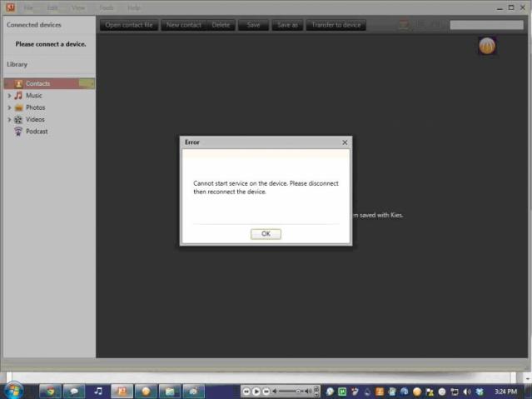Expand the Videos tree node arrow
Viewport: 532px width, 399px height.
pyautogui.click(x=9, y=119)
